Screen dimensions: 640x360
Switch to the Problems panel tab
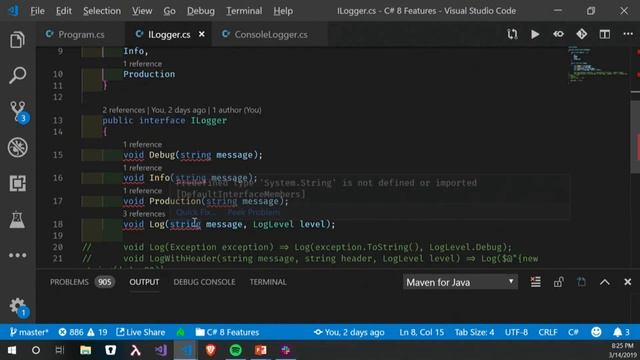[x=82, y=282]
